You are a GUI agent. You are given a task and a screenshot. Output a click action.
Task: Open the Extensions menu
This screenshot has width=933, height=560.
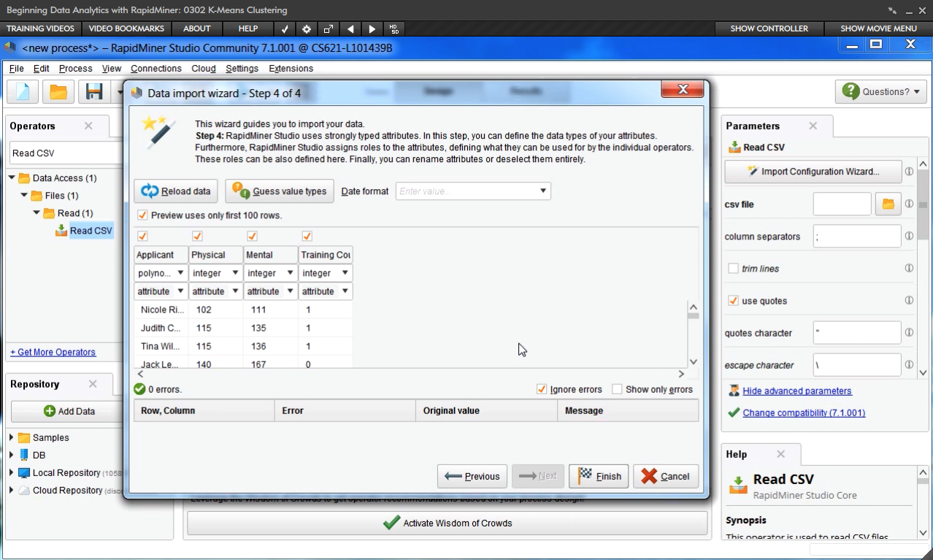pyautogui.click(x=291, y=69)
